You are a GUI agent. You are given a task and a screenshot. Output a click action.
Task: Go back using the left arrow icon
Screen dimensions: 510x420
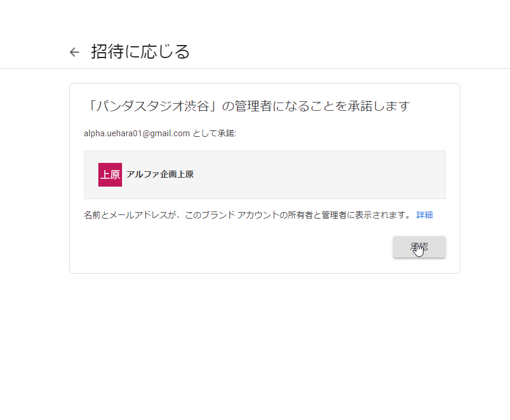pyautogui.click(x=75, y=52)
